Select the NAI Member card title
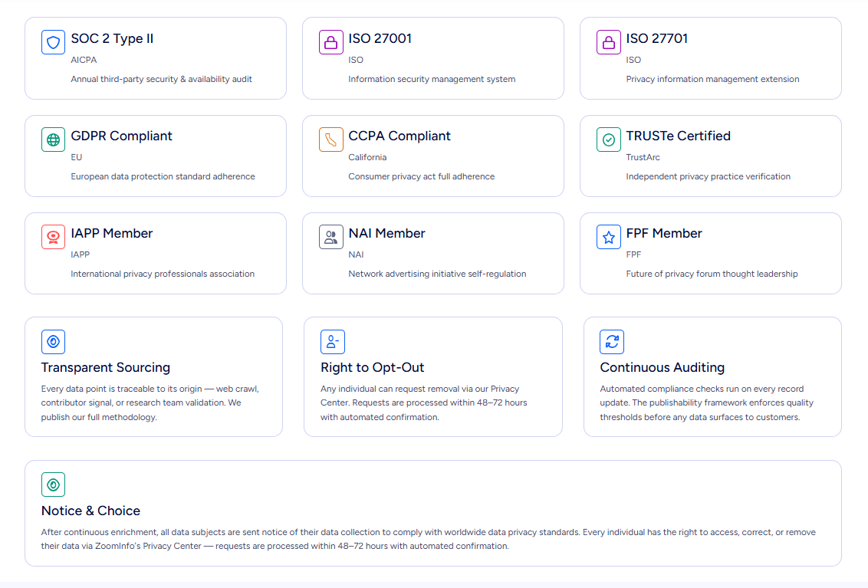 tap(386, 233)
